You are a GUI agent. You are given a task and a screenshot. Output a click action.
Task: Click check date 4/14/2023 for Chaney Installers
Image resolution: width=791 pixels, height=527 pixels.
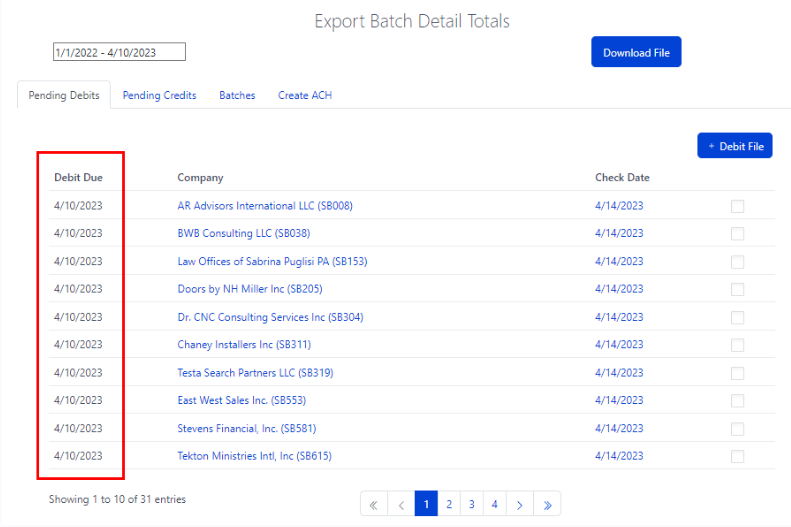pyautogui.click(x=619, y=344)
